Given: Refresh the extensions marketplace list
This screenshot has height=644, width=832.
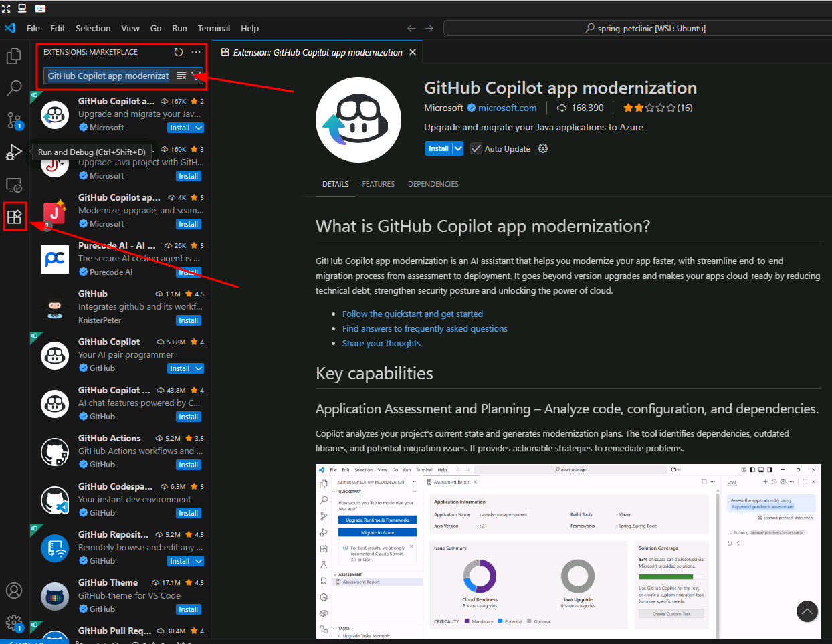Looking at the screenshot, I should (x=178, y=52).
